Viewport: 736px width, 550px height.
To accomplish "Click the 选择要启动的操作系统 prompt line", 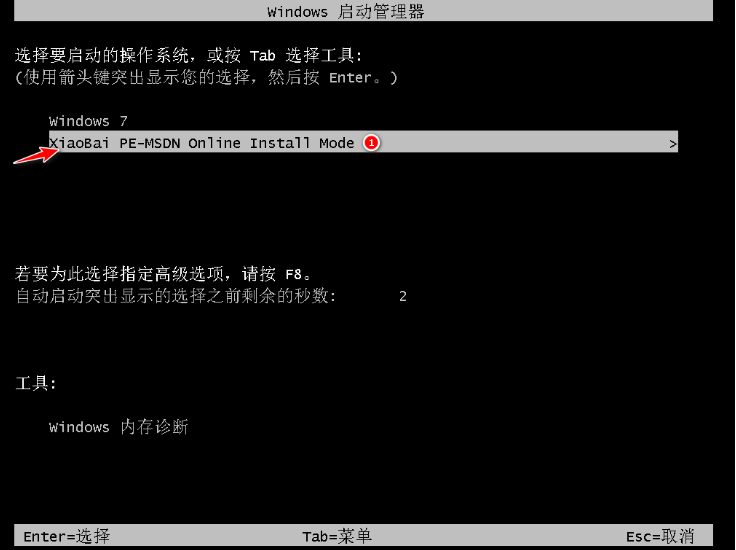I will (x=188, y=55).
